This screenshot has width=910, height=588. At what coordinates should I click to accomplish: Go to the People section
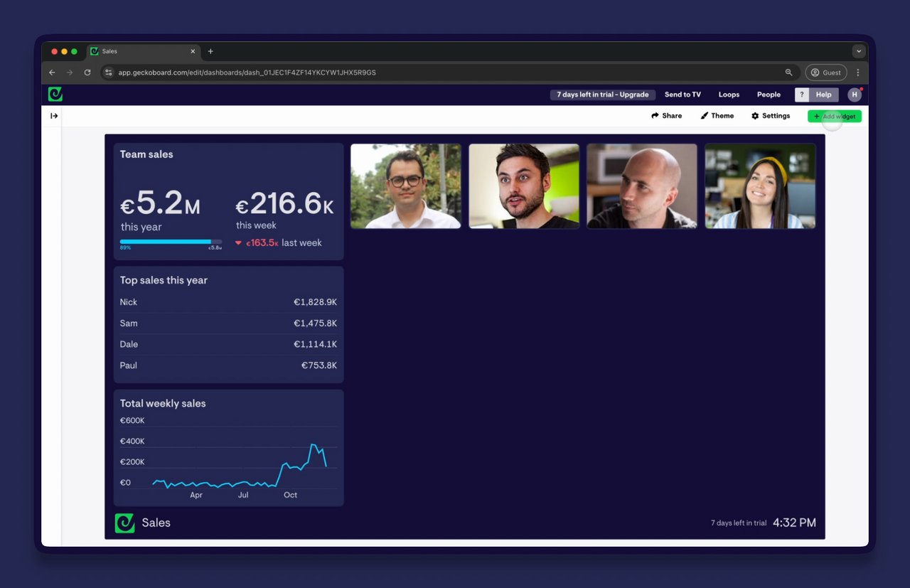click(769, 95)
